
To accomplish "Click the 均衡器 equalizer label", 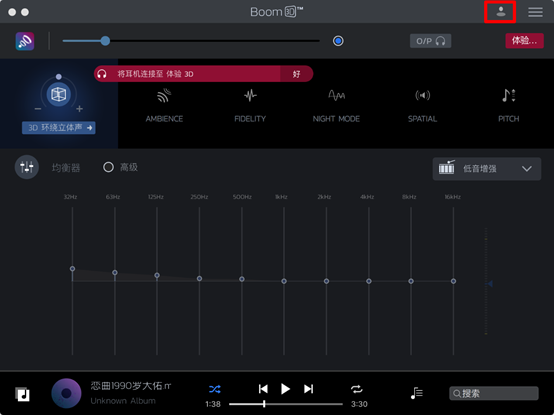I will [66, 167].
